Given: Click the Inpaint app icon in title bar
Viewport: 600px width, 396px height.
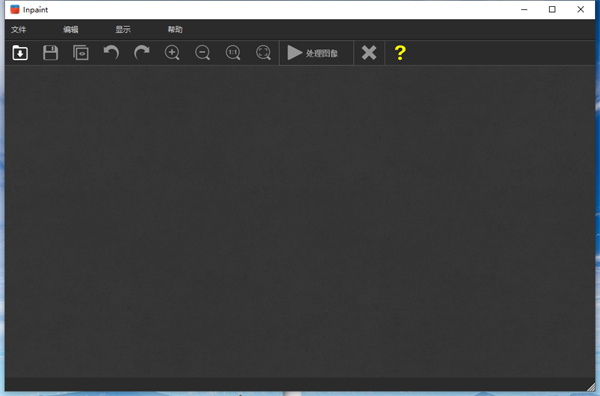Looking at the screenshot, I should point(15,10).
